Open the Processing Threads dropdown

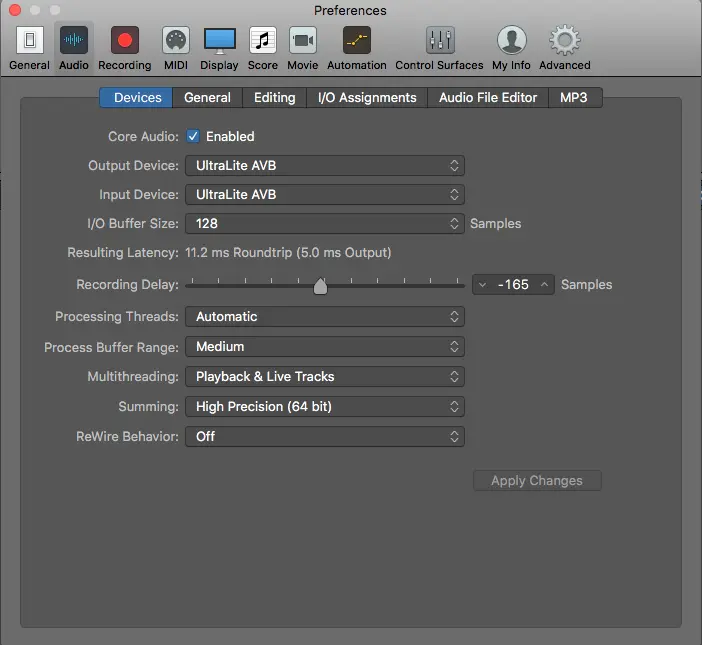click(325, 316)
